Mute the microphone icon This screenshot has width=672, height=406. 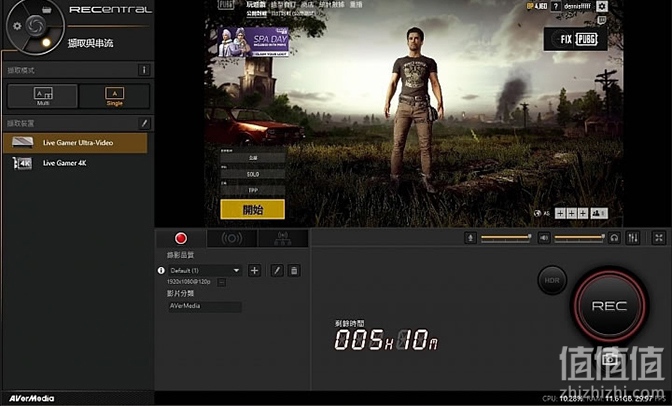(x=470, y=238)
